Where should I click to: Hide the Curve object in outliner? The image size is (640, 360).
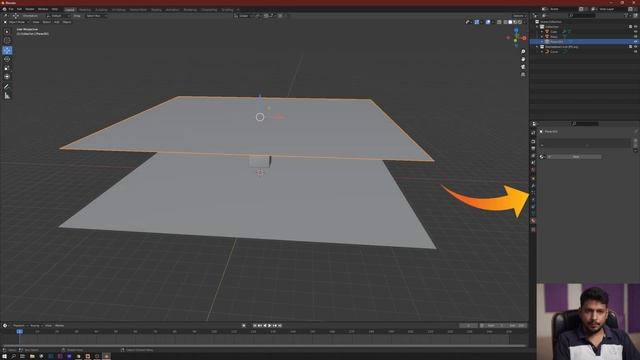[636, 52]
